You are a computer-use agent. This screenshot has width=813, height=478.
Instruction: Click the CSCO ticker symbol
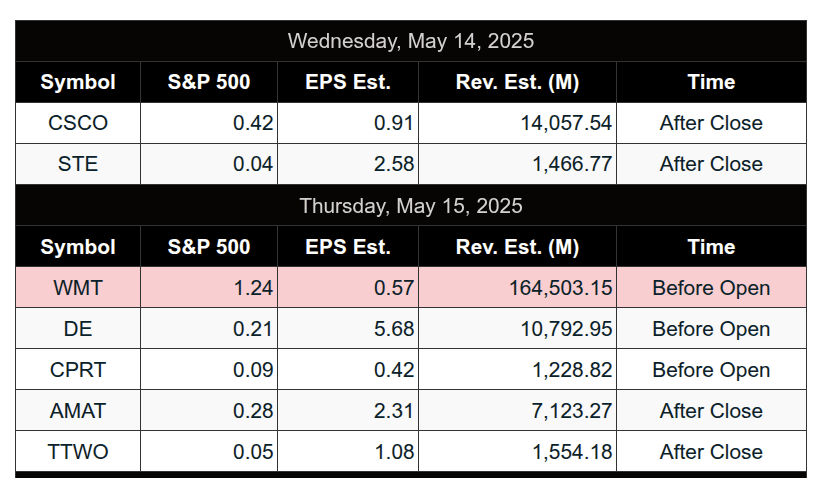[x=78, y=123]
